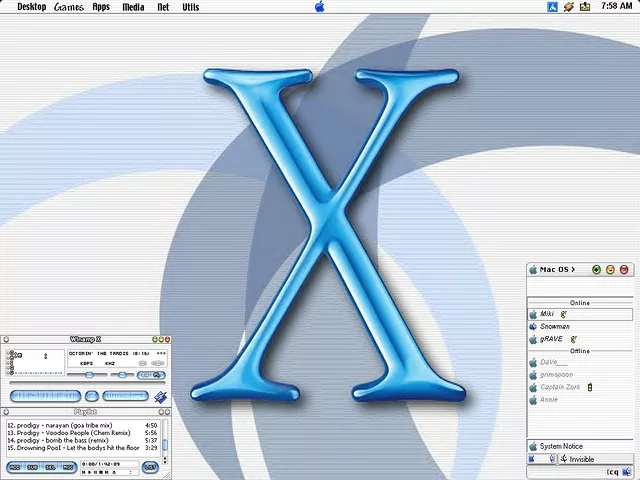Select gRAVE in the online contact list

tap(551, 339)
